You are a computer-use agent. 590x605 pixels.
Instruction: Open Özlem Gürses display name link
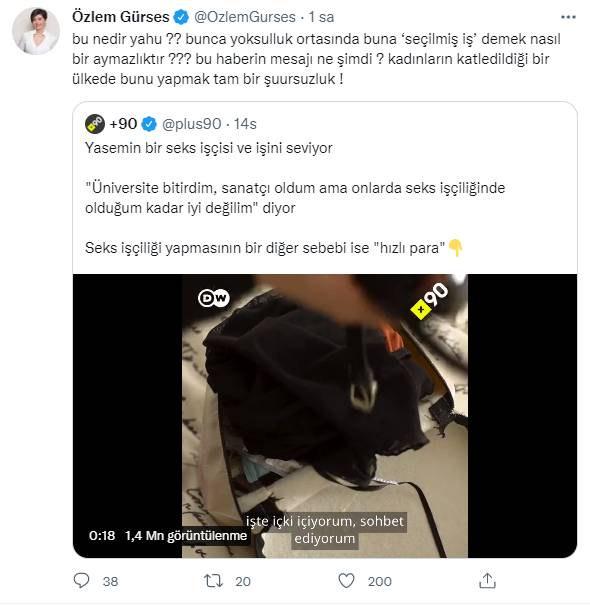click(x=120, y=17)
